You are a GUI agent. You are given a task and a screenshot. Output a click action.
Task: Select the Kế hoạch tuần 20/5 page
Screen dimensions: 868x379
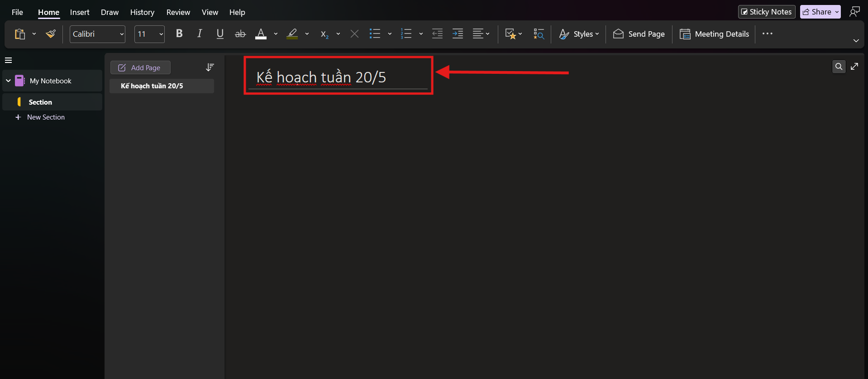(x=162, y=86)
